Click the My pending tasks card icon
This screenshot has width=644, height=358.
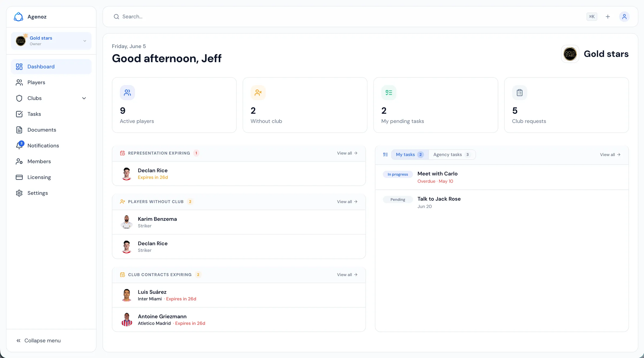[x=389, y=93]
